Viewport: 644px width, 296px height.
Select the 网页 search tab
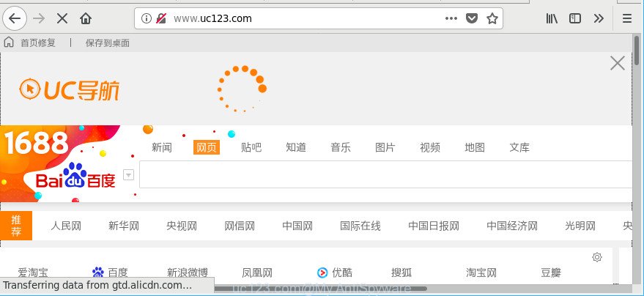click(x=207, y=147)
